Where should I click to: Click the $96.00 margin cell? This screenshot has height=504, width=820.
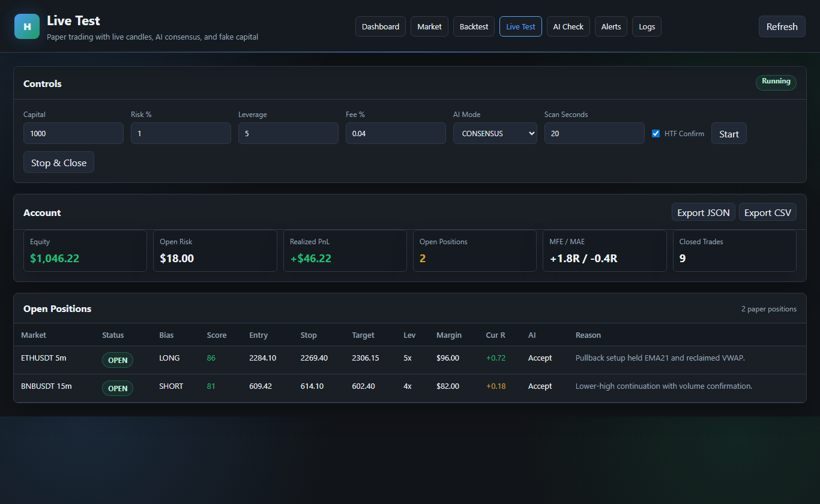click(448, 358)
